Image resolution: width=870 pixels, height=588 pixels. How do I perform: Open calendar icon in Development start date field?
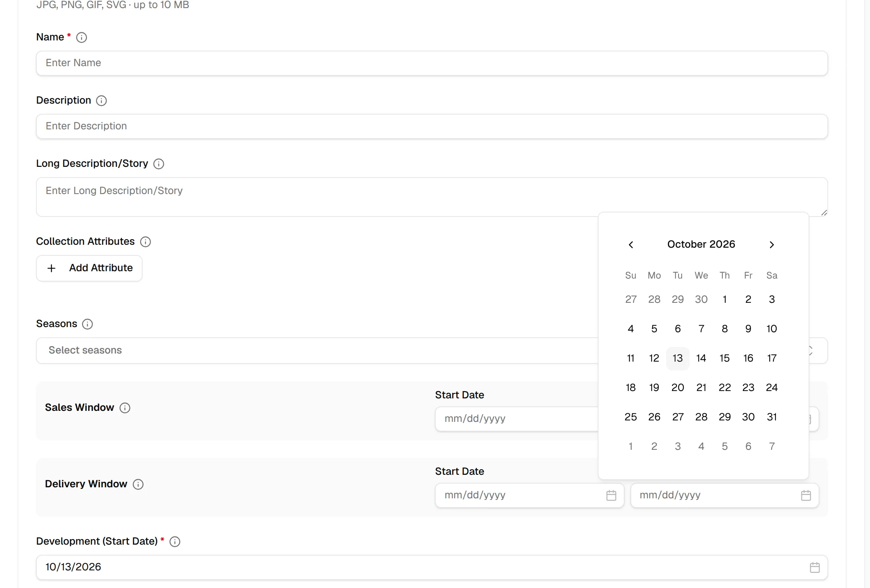tap(815, 567)
